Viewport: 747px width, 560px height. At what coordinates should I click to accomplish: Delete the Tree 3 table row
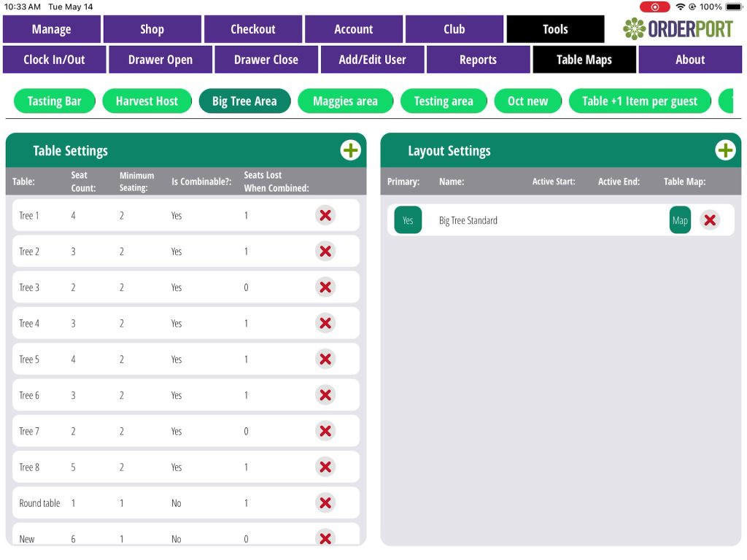pyautogui.click(x=325, y=287)
